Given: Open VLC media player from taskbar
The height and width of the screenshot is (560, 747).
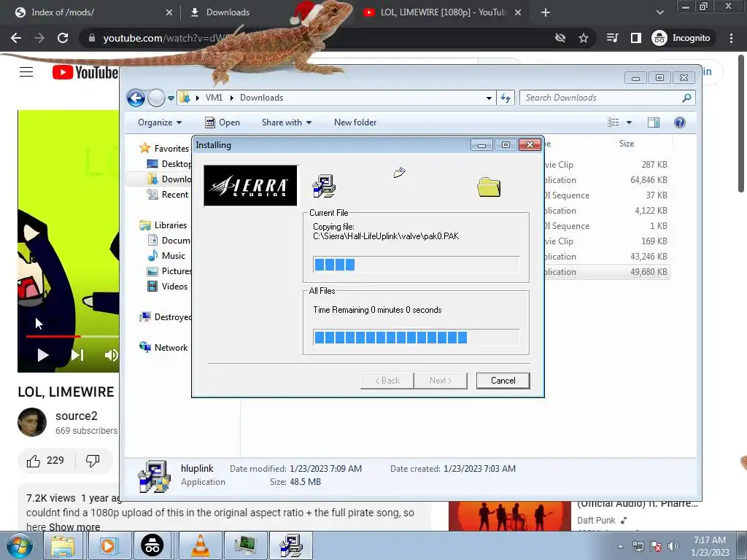Looking at the screenshot, I should 200,545.
